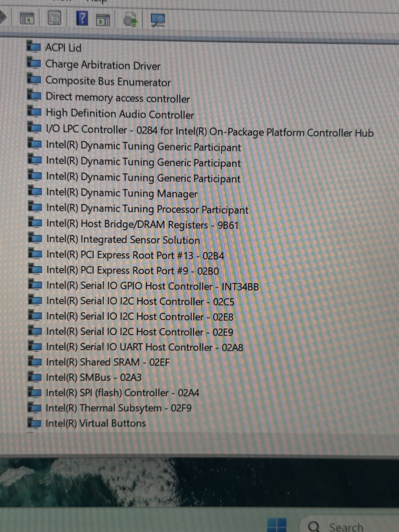This screenshot has width=399, height=532.
Task: Click Scan for hardware changes monitor icon
Action: pos(158,20)
